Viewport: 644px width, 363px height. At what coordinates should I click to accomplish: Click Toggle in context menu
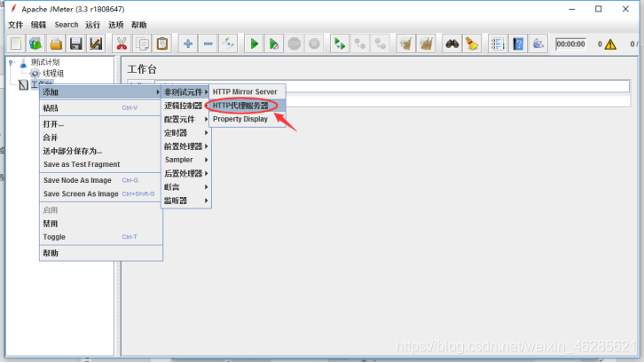101,237
